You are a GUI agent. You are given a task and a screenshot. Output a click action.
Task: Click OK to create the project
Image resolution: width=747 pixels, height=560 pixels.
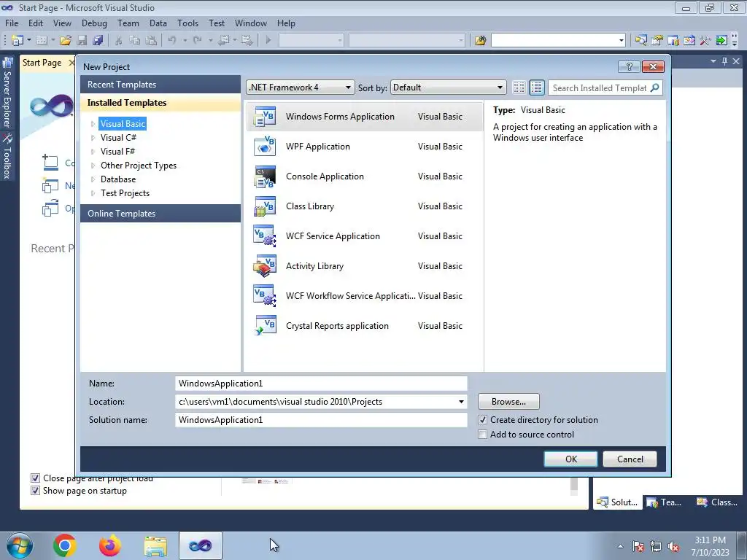click(570, 459)
